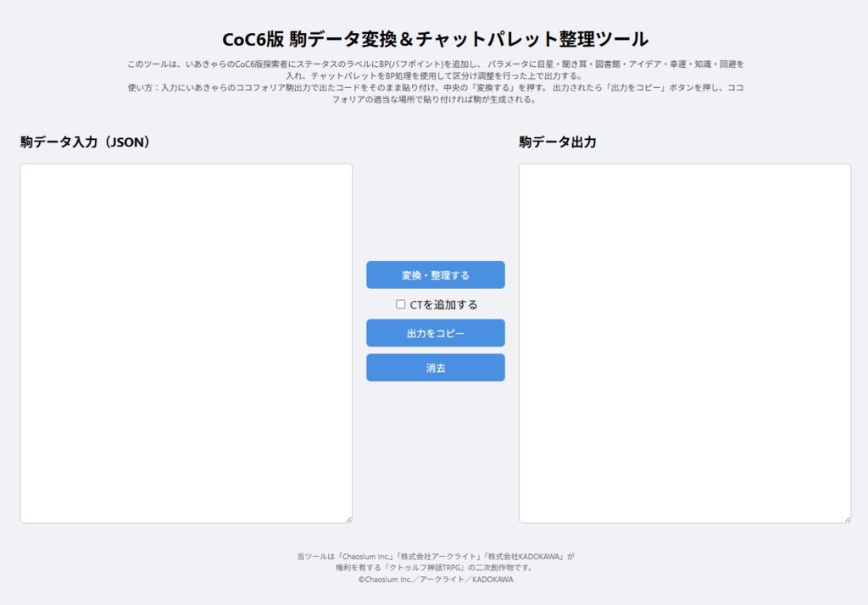868x605 pixels.
Task: Click the 駒データ出力 heading
Action: coord(558,142)
